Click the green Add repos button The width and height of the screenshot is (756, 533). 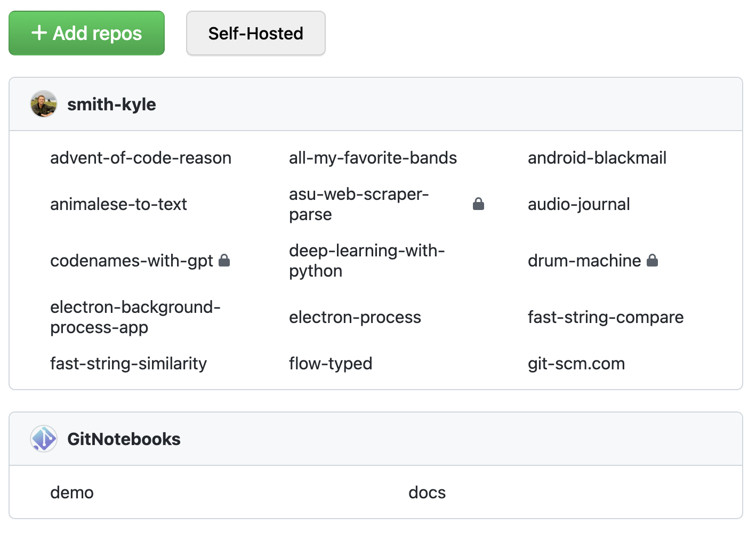[x=86, y=33]
